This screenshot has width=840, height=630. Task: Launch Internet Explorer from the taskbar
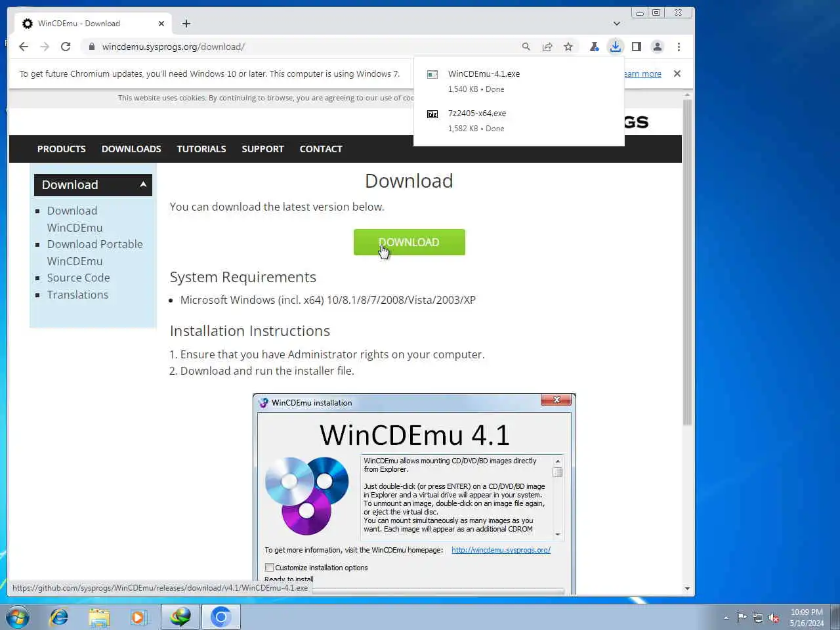(59, 618)
